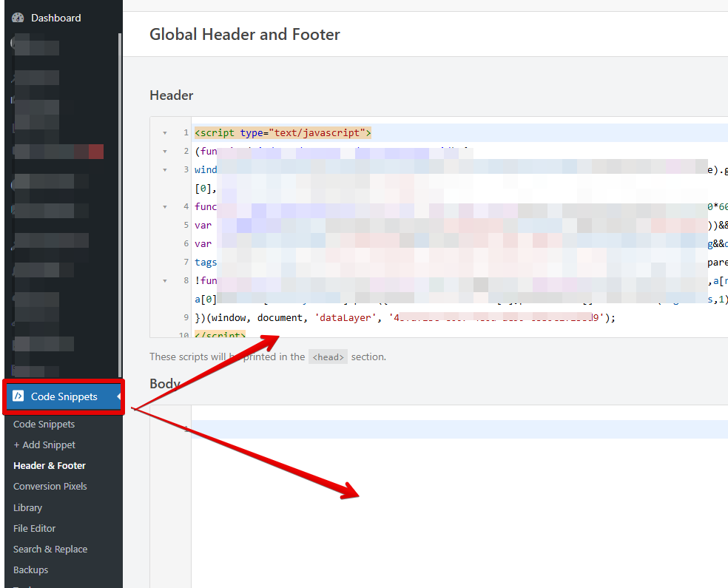
Task: Fold the function block at Header line 4
Action: [x=165, y=206]
